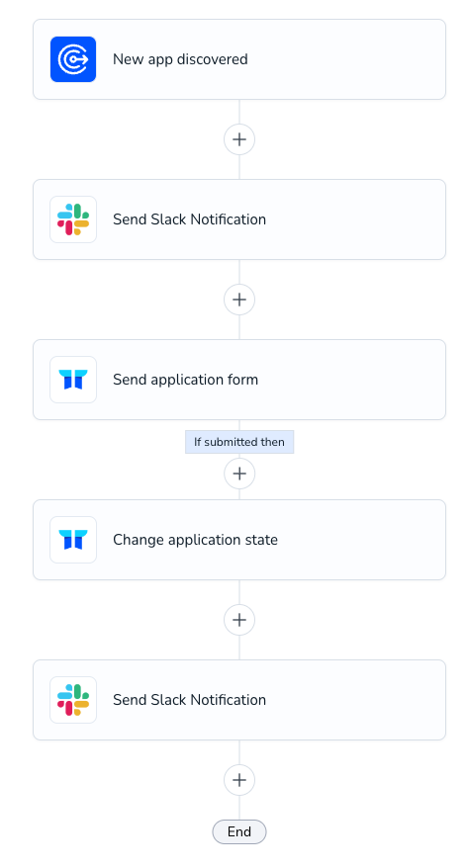Open the final Send Slack Notification step
Image resolution: width=468 pixels, height=868 pixels.
click(239, 700)
